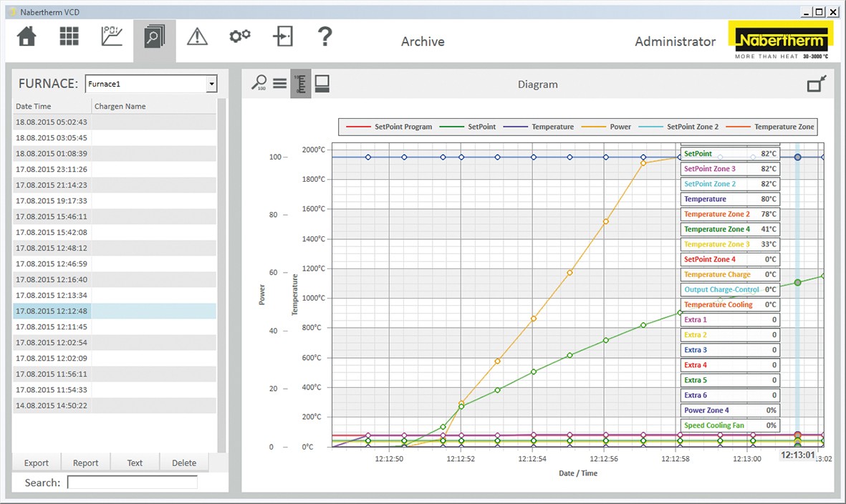Click the Text button
This screenshot has height=504, width=846.
click(x=135, y=462)
